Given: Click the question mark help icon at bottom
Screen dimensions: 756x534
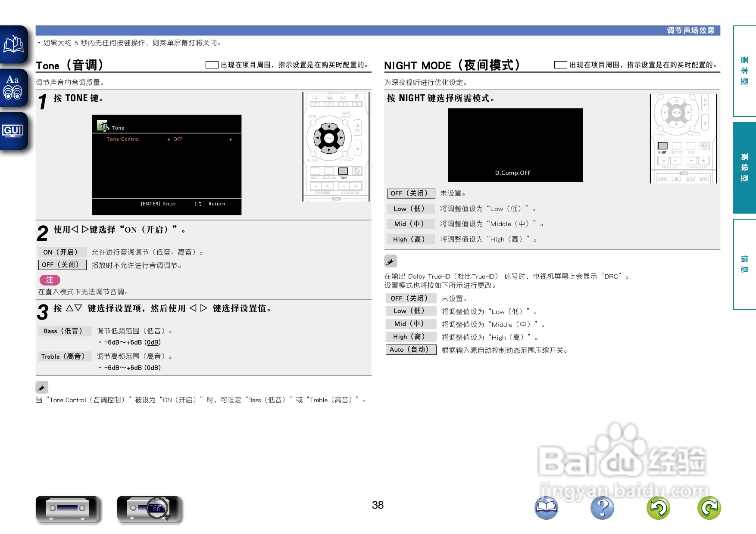Looking at the screenshot, I should click(x=603, y=508).
